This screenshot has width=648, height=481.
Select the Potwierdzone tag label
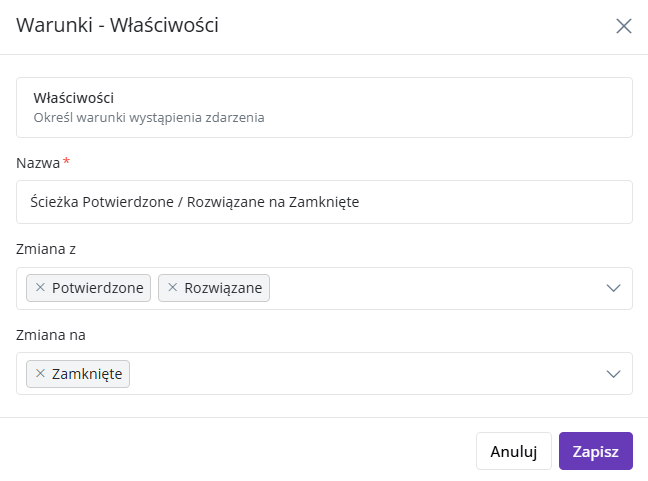pos(98,288)
